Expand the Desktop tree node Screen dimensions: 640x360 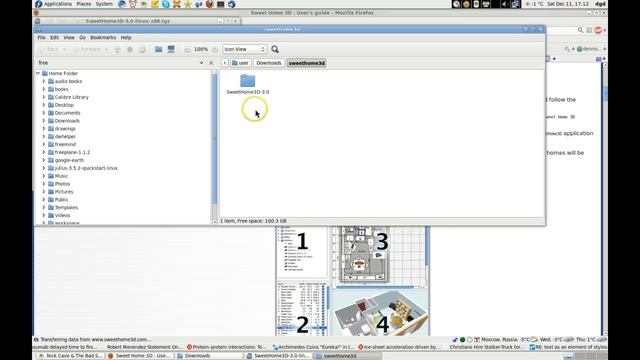(44, 105)
